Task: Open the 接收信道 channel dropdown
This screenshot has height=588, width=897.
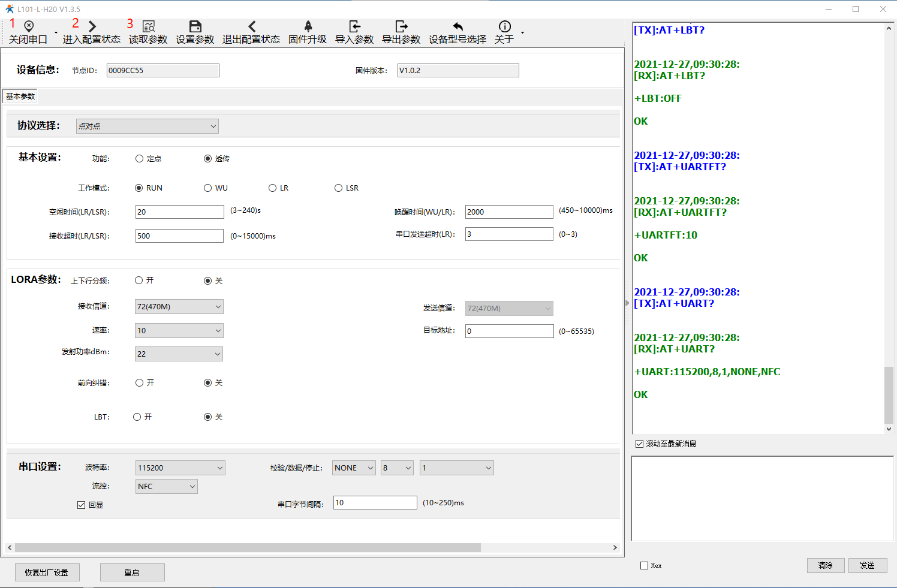Action: pos(179,307)
